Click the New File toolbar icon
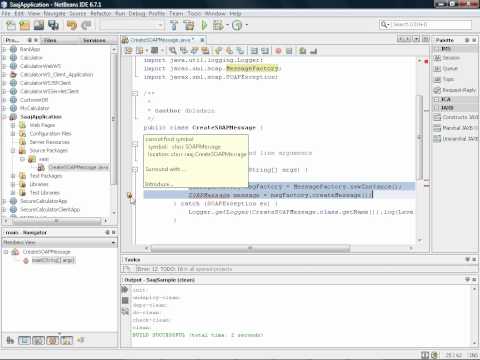This screenshot has width=480, height=360. click(x=11, y=25)
